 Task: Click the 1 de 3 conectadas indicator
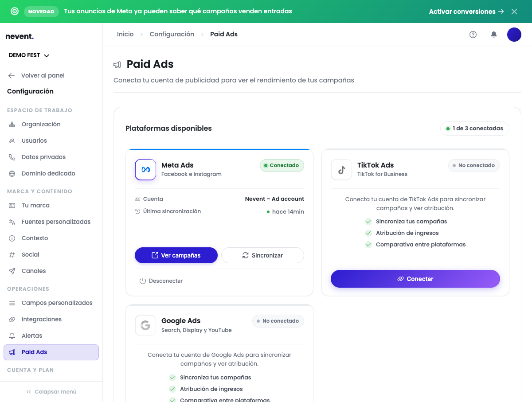click(475, 129)
